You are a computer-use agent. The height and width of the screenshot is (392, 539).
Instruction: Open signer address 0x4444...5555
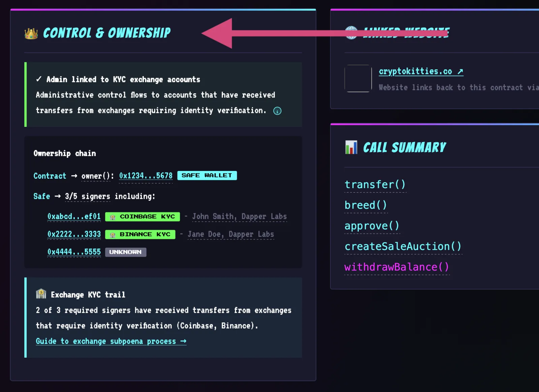coord(74,252)
